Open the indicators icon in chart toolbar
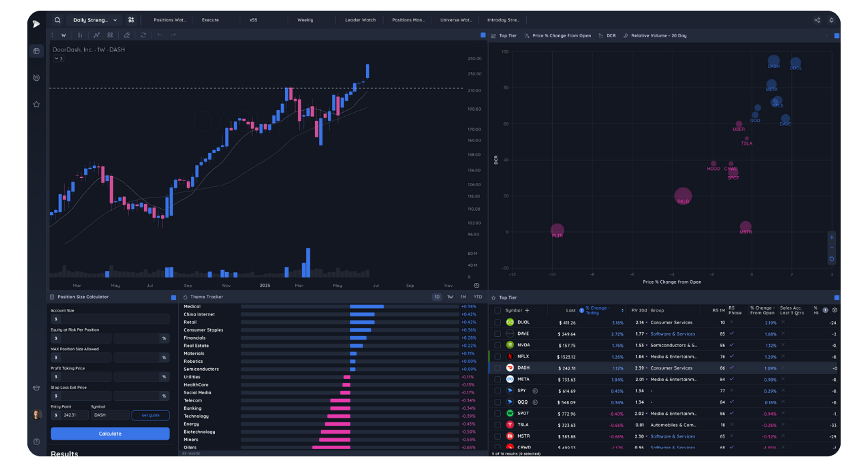The height and width of the screenshot is (467, 868). coord(97,35)
